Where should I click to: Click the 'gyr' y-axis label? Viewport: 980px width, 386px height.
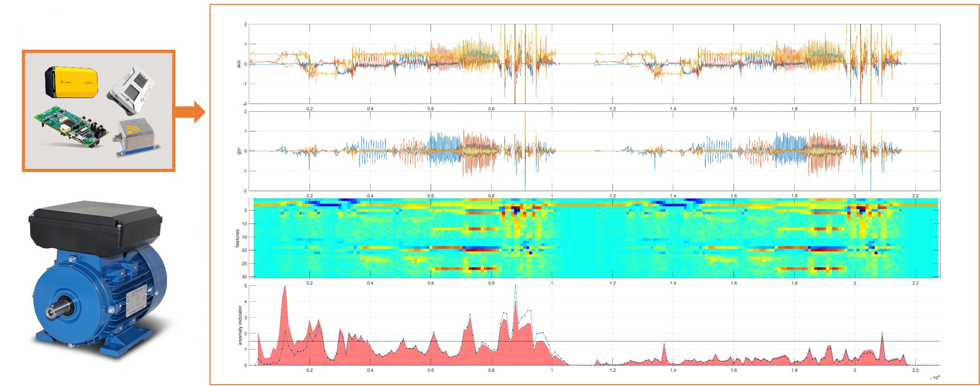[239, 151]
